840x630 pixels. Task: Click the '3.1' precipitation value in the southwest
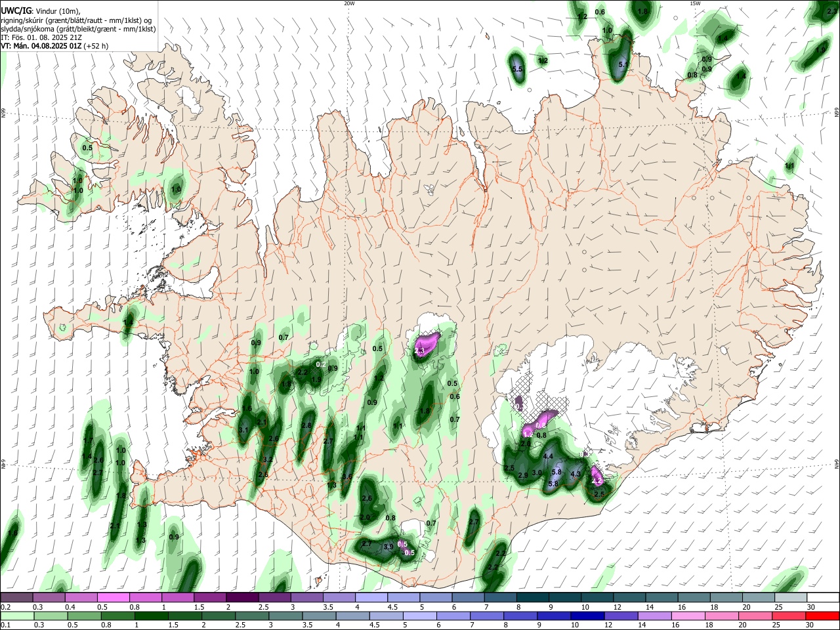(243, 430)
